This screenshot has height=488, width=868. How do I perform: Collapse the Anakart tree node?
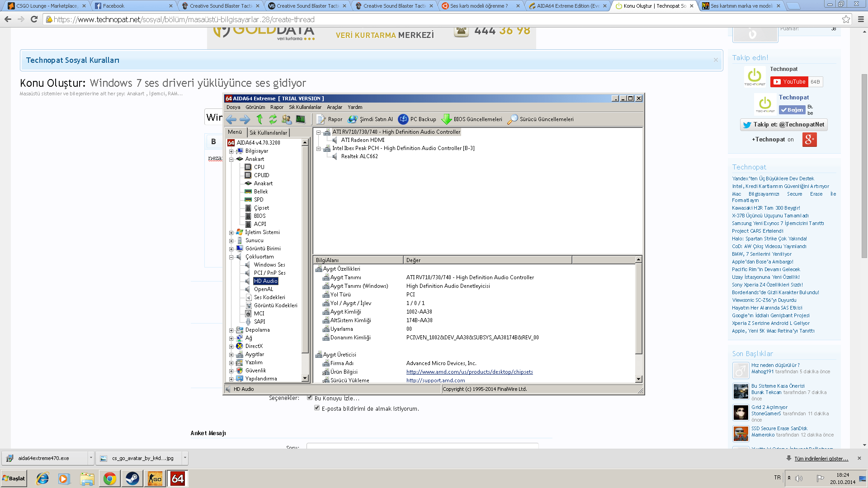(231, 159)
